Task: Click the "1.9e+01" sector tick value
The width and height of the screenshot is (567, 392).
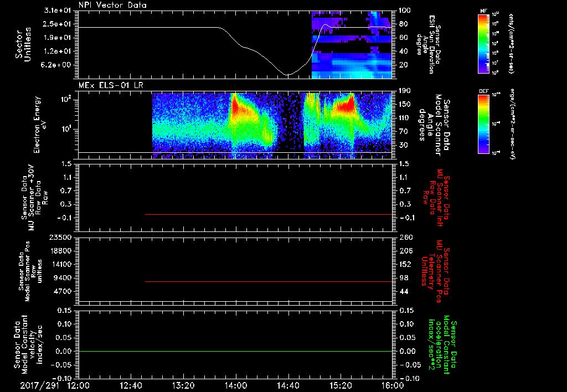Action: 58,38
